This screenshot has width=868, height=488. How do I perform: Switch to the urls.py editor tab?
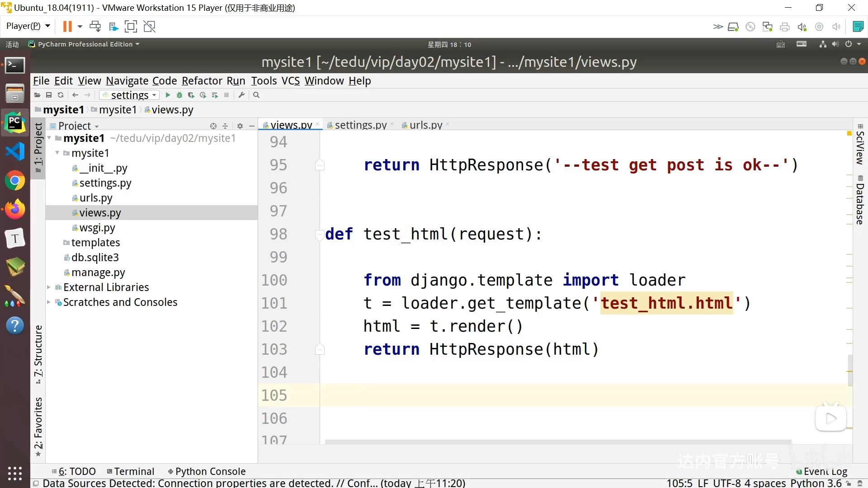425,125
